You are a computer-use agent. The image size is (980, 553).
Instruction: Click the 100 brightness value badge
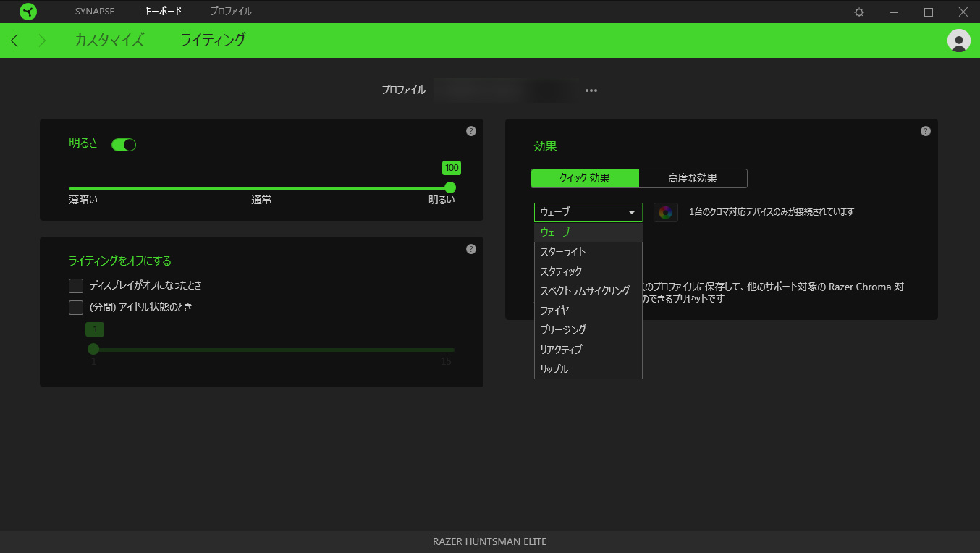(452, 168)
